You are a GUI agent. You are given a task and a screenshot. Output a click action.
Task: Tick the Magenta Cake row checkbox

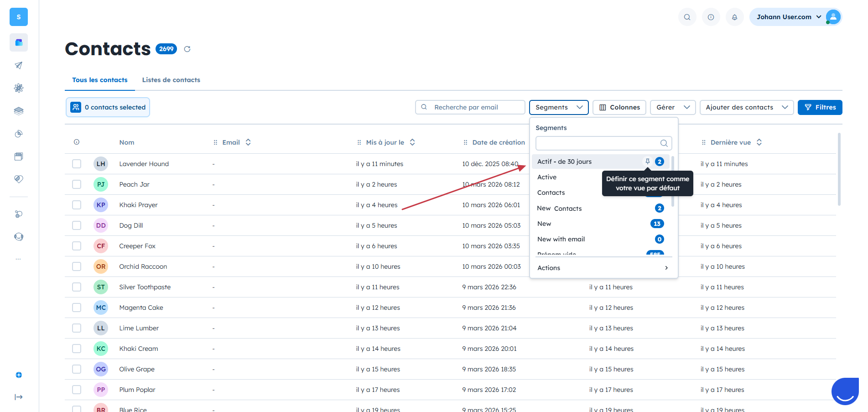click(x=77, y=308)
